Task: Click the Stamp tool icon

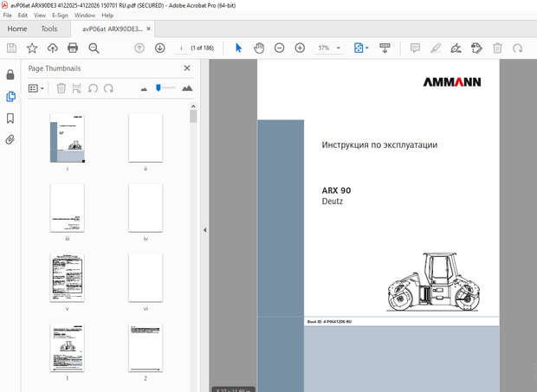Action: [476, 48]
